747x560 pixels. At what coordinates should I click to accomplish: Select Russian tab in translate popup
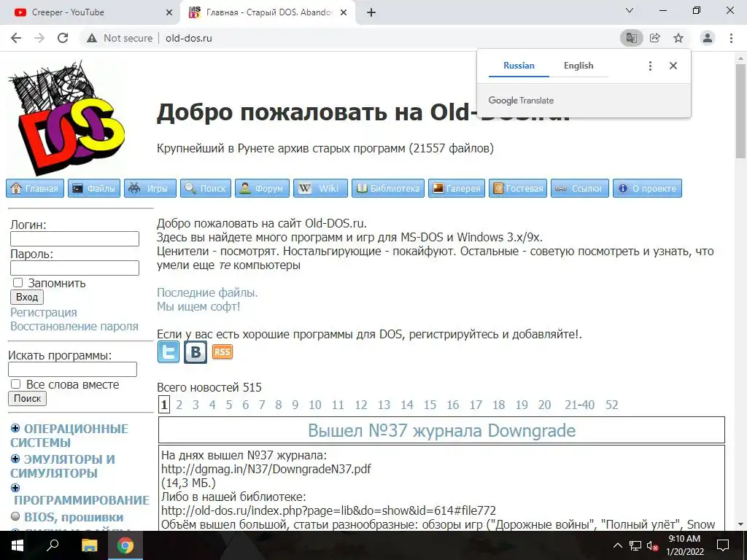(519, 66)
